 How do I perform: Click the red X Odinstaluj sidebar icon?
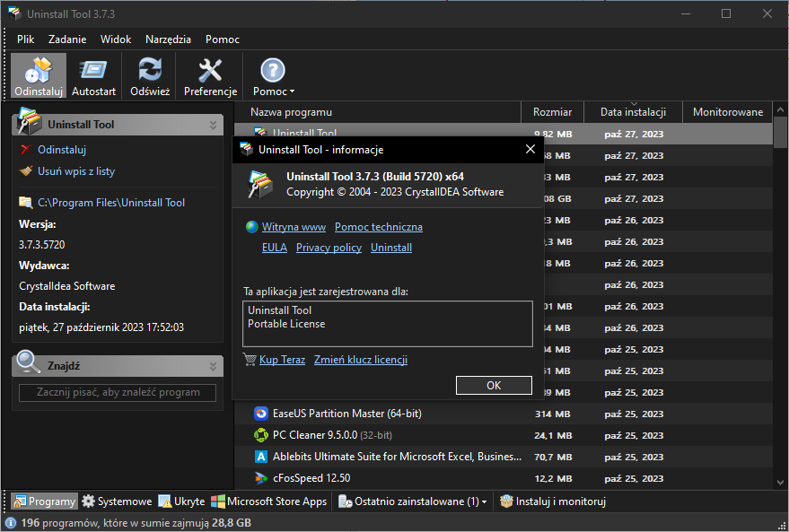(26, 149)
